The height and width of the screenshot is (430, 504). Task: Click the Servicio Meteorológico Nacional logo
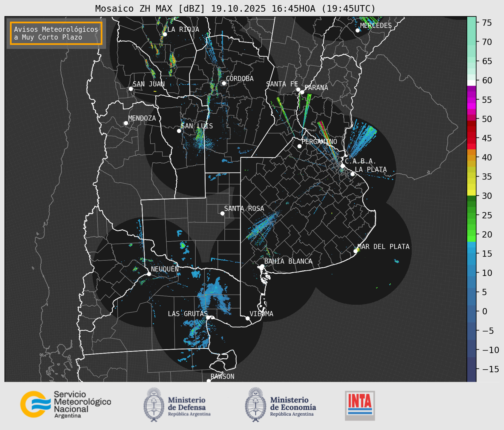[x=65, y=404]
